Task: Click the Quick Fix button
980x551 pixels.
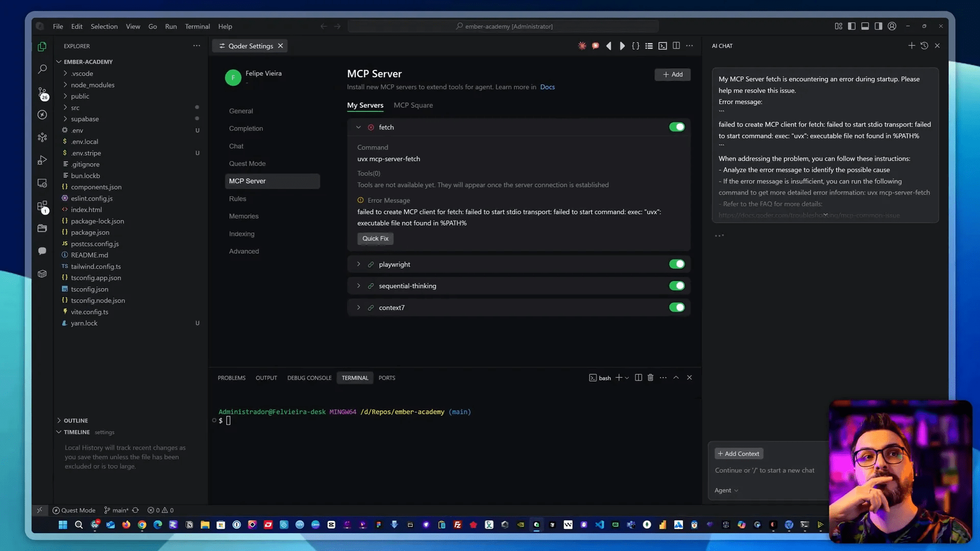Action: [x=375, y=238]
